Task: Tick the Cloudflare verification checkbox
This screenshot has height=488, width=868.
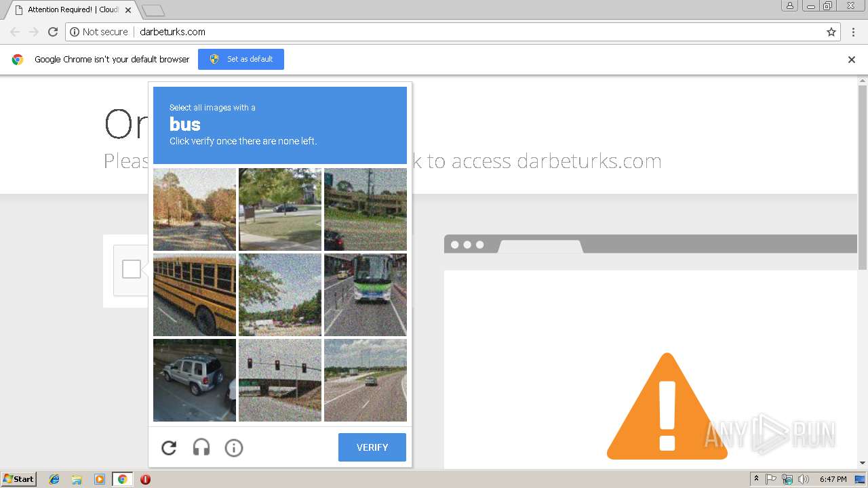Action: pos(132,269)
